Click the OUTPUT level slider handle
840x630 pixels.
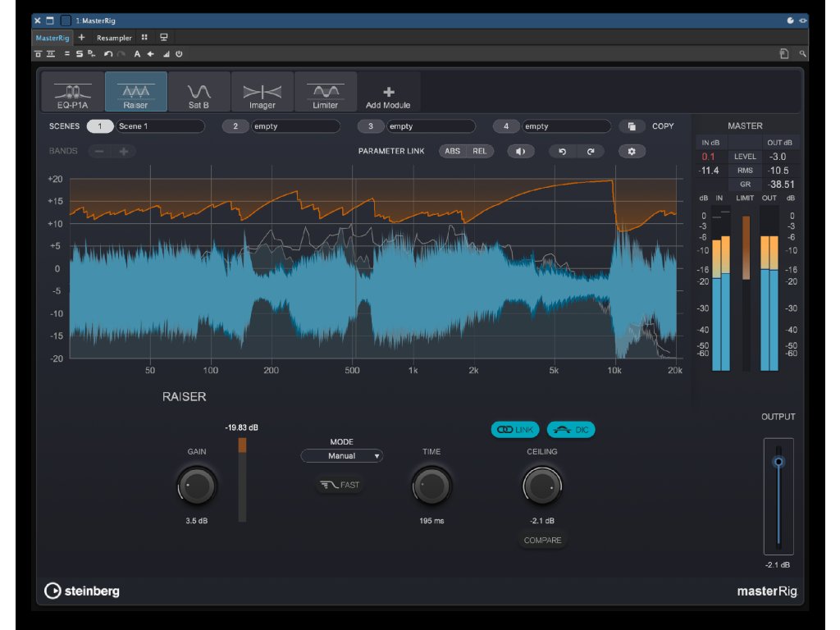pyautogui.click(x=778, y=462)
